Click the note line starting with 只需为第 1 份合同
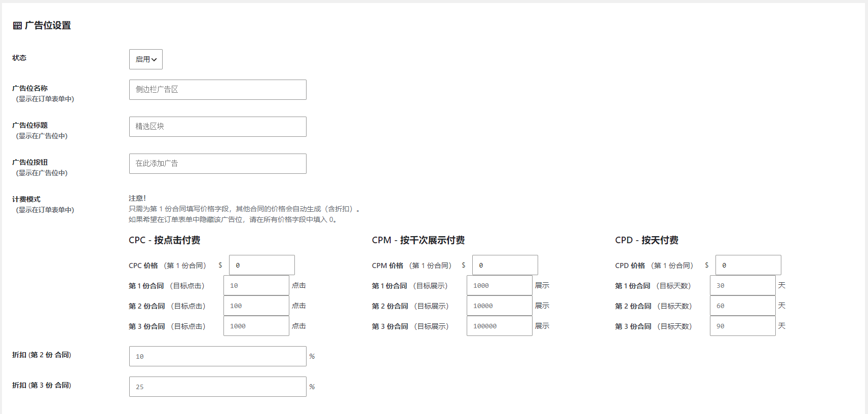 pyautogui.click(x=244, y=209)
